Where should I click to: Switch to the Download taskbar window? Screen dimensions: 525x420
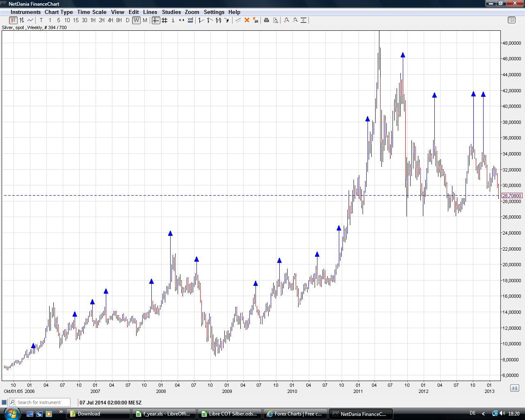tap(99, 414)
